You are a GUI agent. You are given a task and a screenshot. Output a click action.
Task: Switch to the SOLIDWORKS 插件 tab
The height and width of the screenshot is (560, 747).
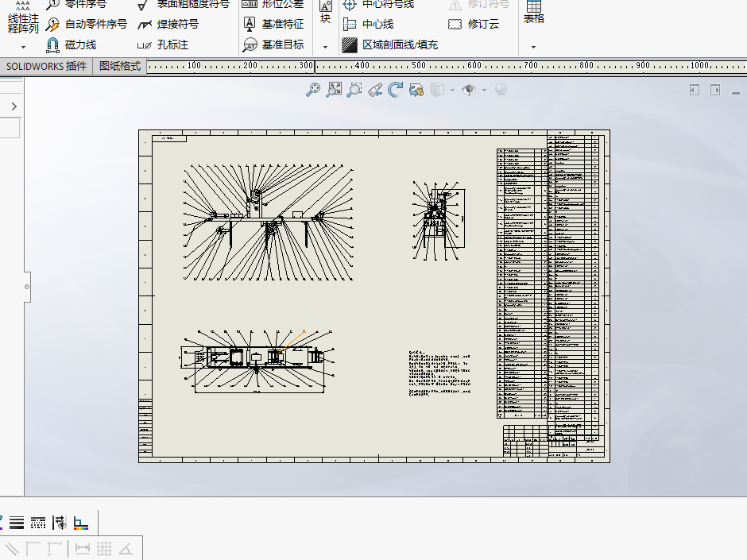coord(46,66)
